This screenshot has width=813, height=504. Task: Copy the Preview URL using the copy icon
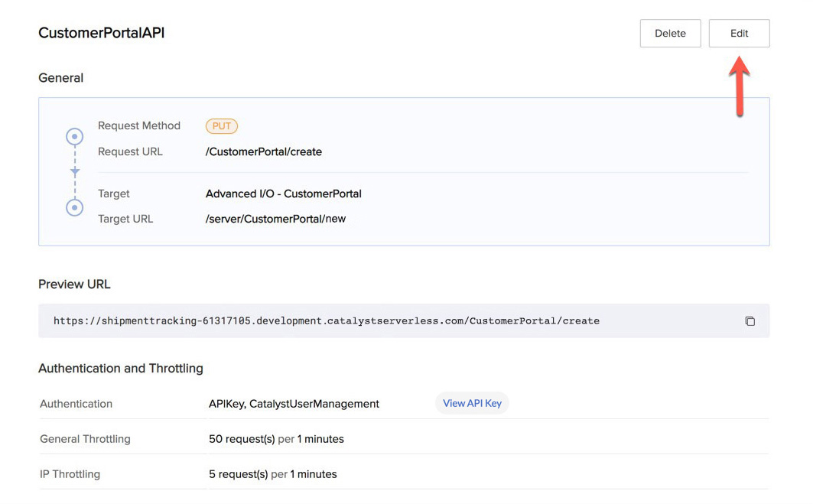pyautogui.click(x=750, y=321)
